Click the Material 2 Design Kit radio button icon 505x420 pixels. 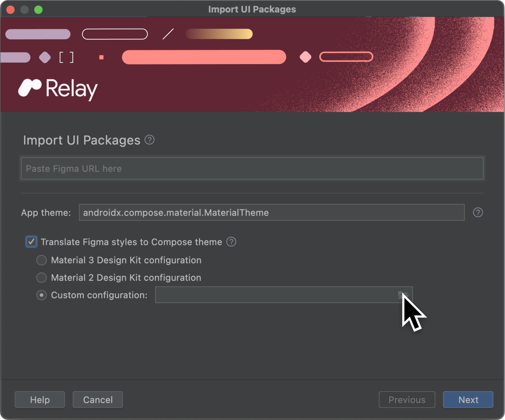(x=42, y=278)
